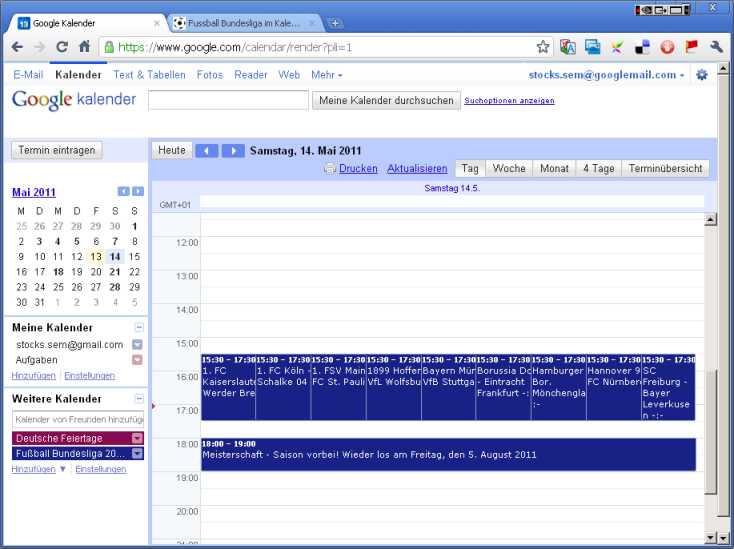
Task: Open Google Calendar settings gear
Action: (x=701, y=75)
